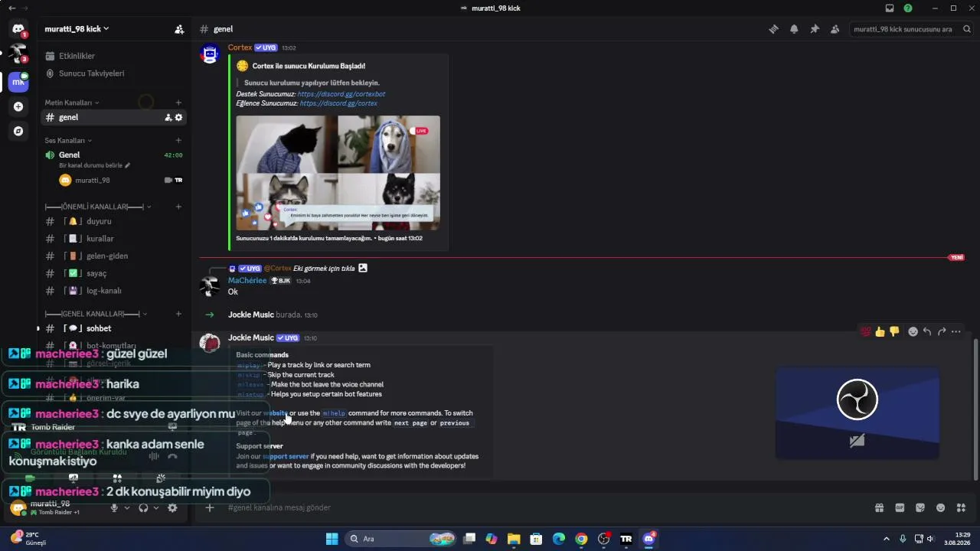Click reply reference to see attachment
Screen dimensions: 980x551
click(x=324, y=269)
